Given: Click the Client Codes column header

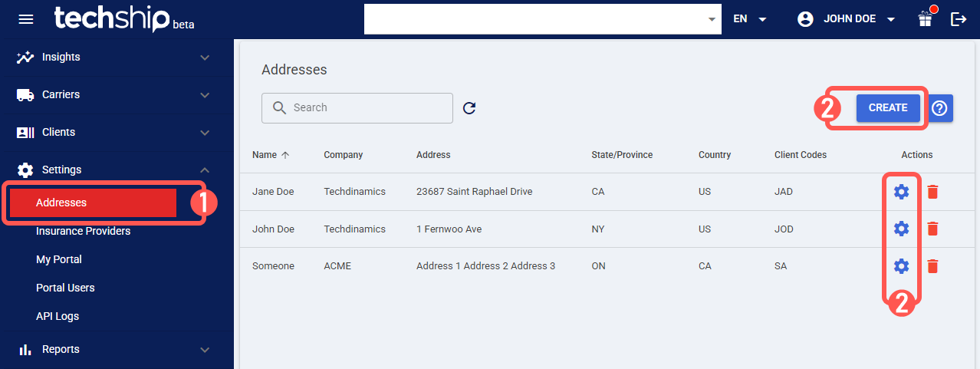Looking at the screenshot, I should click(801, 155).
